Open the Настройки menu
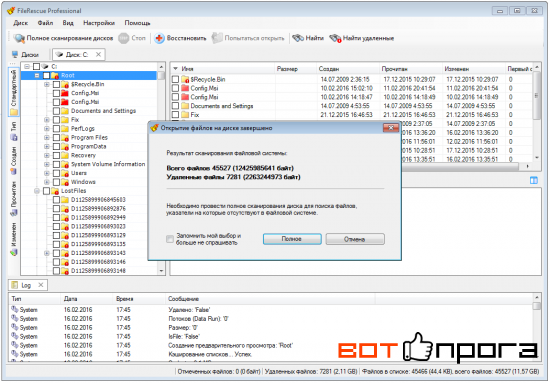Screen dimensions: 550x383 99,23
